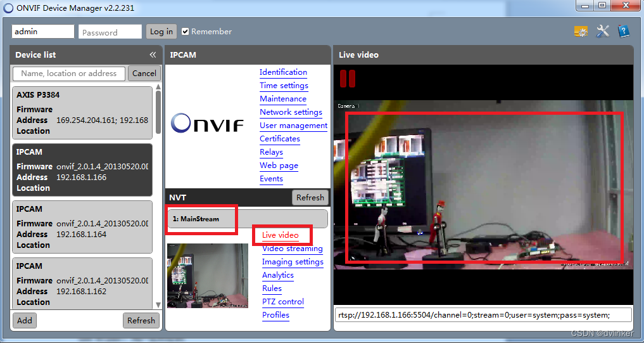Image resolution: width=644 pixels, height=343 pixels.
Task: Focus the Password input field
Action: (110, 32)
